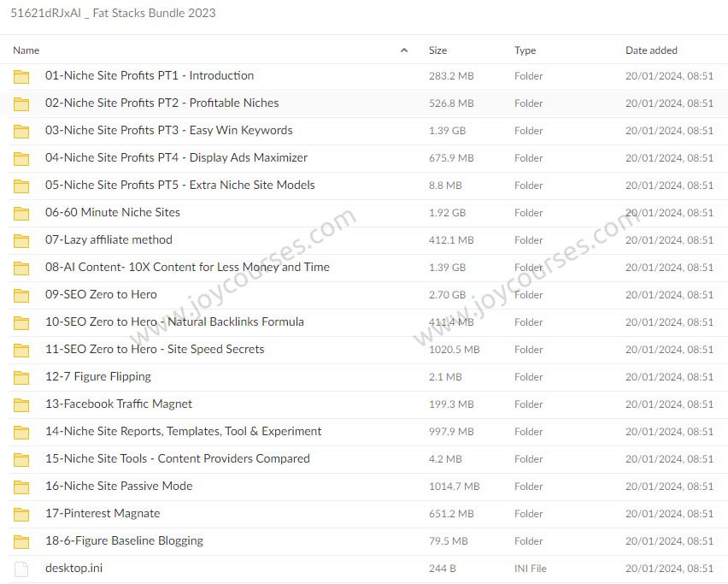728x584 pixels.
Task: Open the 09-SEO Zero to Hero folder name
Action: point(101,294)
